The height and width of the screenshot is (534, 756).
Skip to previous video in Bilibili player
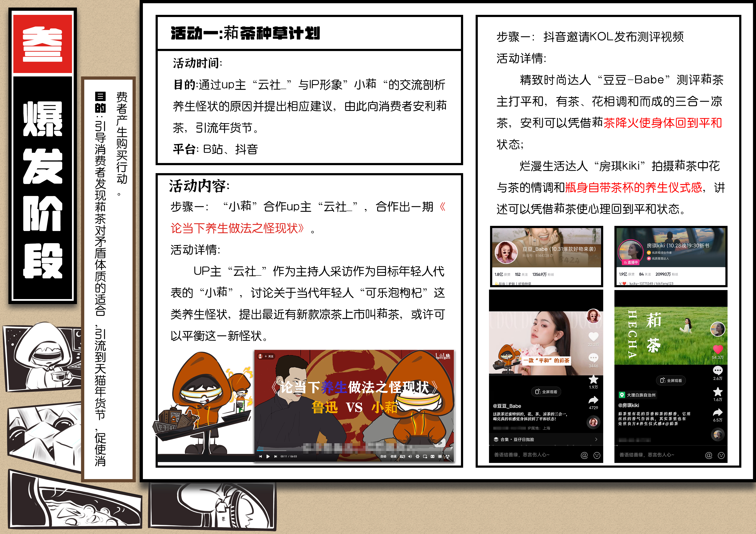tap(261, 456)
